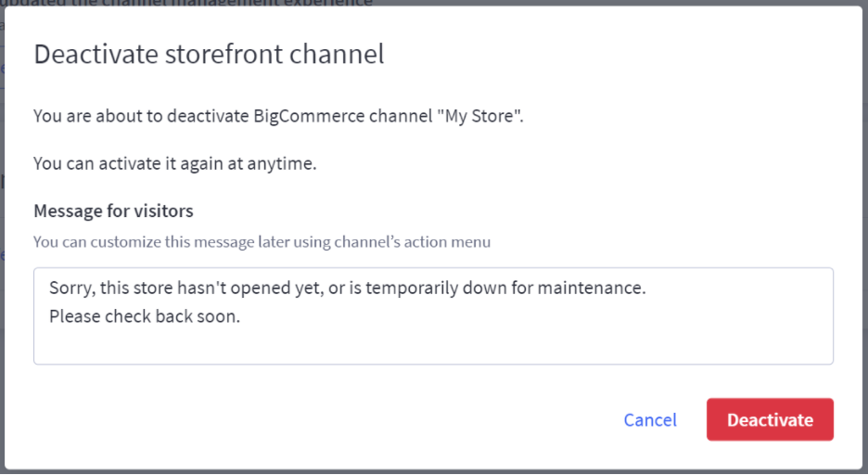Place cursor on "Please check back soon." line
The image size is (868, 475).
click(x=145, y=315)
